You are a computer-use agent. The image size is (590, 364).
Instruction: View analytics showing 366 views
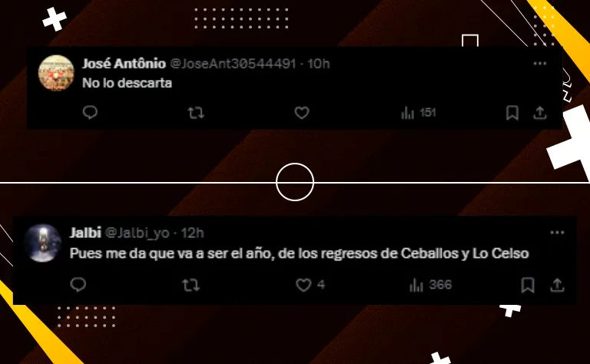(430, 285)
